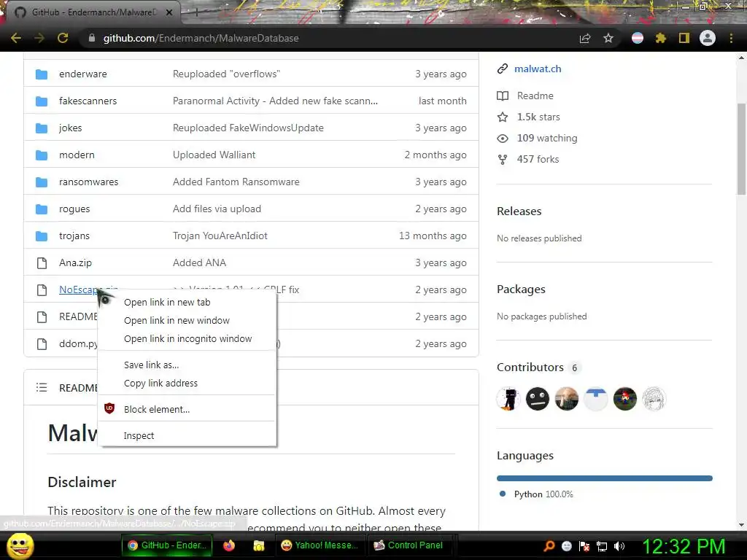Go back with the browser back arrow
The image size is (747, 560).
pos(16,38)
